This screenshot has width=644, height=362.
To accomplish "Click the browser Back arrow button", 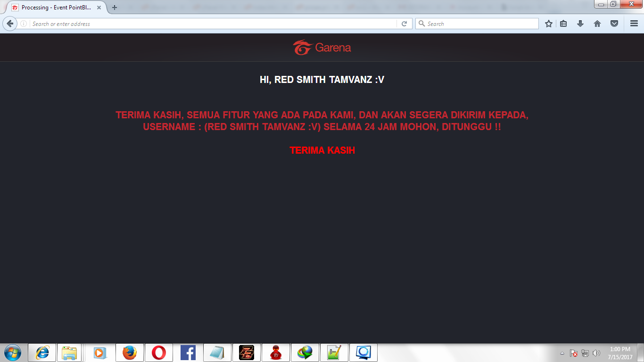I will [10, 24].
